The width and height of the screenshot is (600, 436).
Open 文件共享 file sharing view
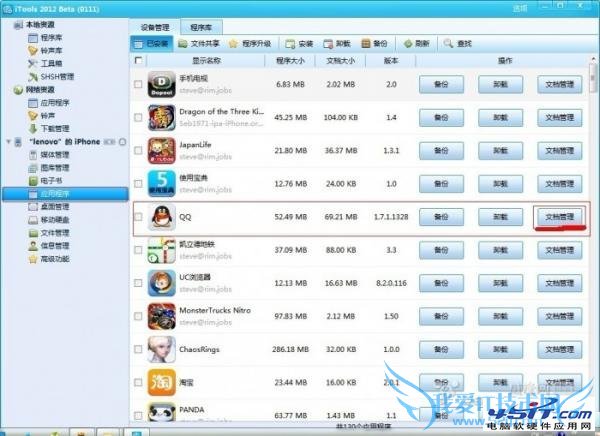(x=199, y=44)
